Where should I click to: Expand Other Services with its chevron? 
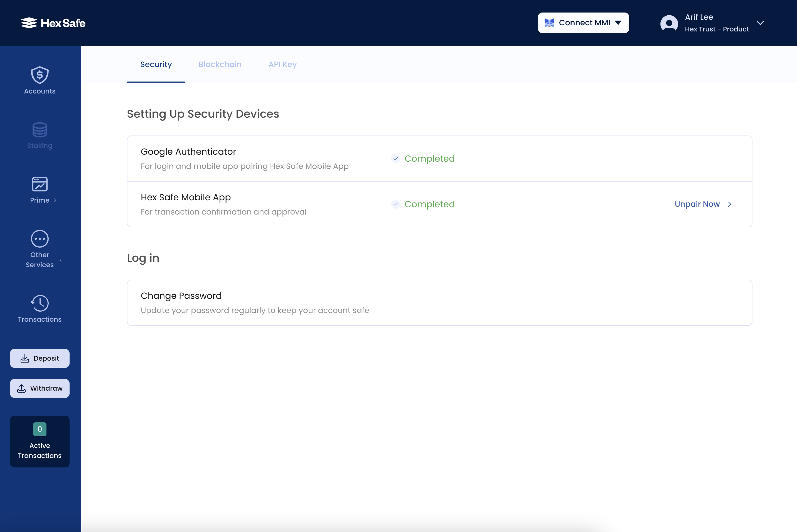click(61, 260)
